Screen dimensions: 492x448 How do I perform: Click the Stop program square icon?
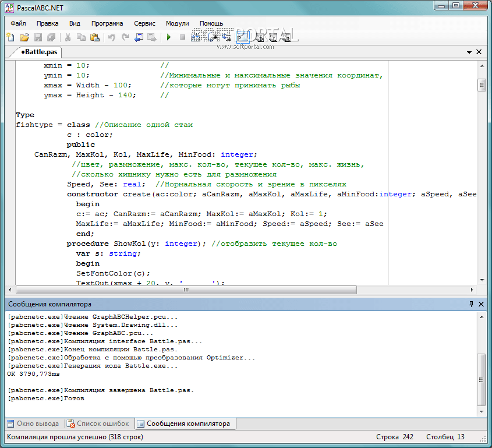[182, 37]
